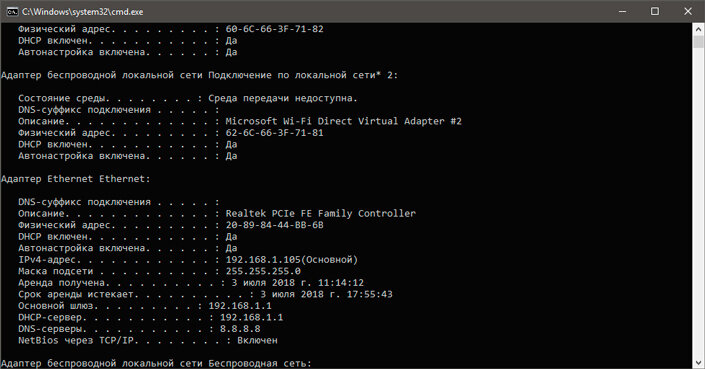Click the C:\Windows\system32\cmd.exe title text

[x=82, y=12]
